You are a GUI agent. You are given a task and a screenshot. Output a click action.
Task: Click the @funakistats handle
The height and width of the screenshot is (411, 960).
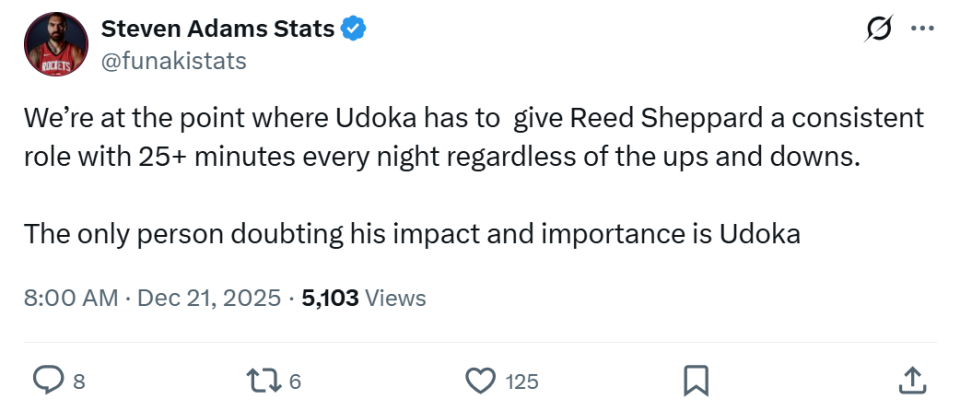pos(173,61)
